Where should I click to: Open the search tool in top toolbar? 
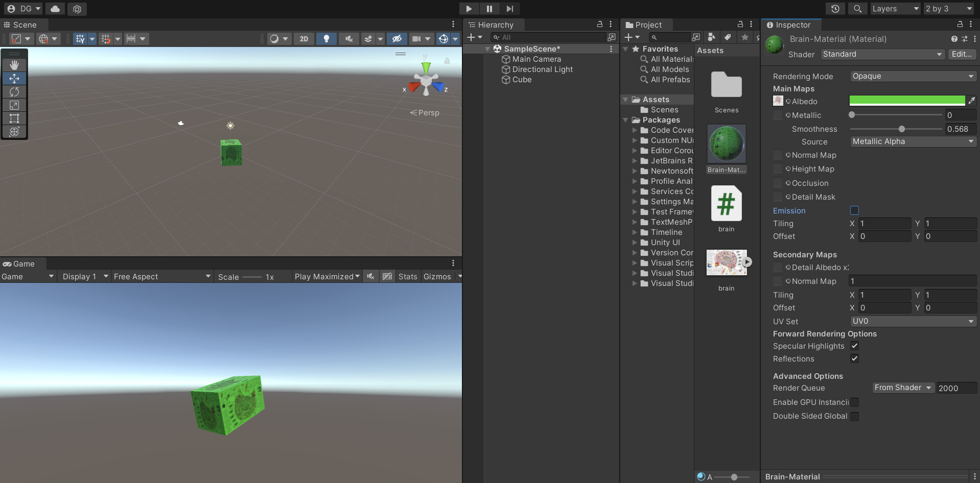pyautogui.click(x=857, y=9)
